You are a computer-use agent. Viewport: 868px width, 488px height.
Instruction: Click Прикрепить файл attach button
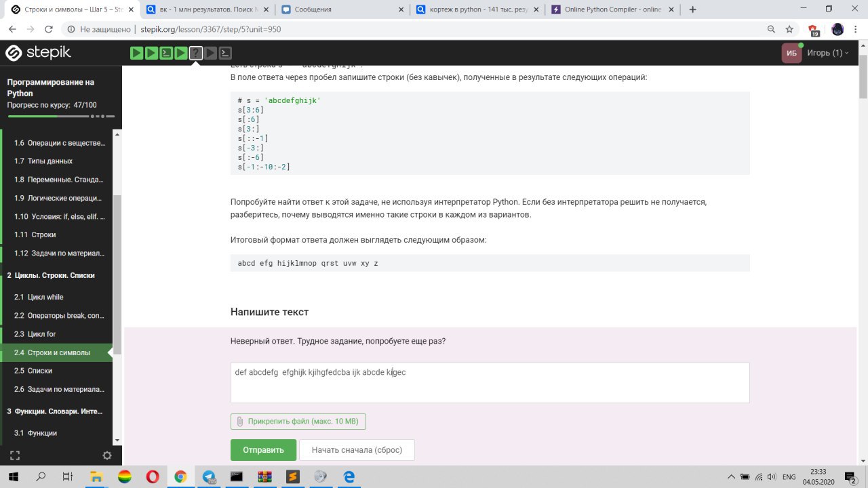click(298, 422)
